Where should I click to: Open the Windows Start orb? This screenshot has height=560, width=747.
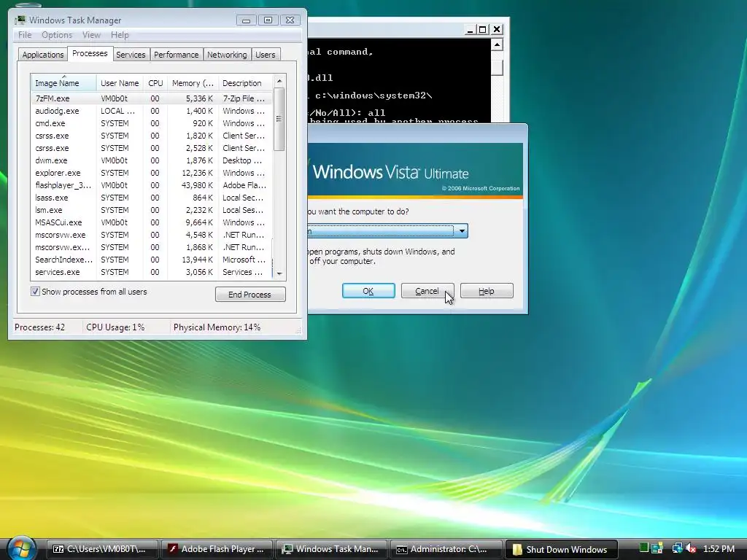(x=21, y=548)
